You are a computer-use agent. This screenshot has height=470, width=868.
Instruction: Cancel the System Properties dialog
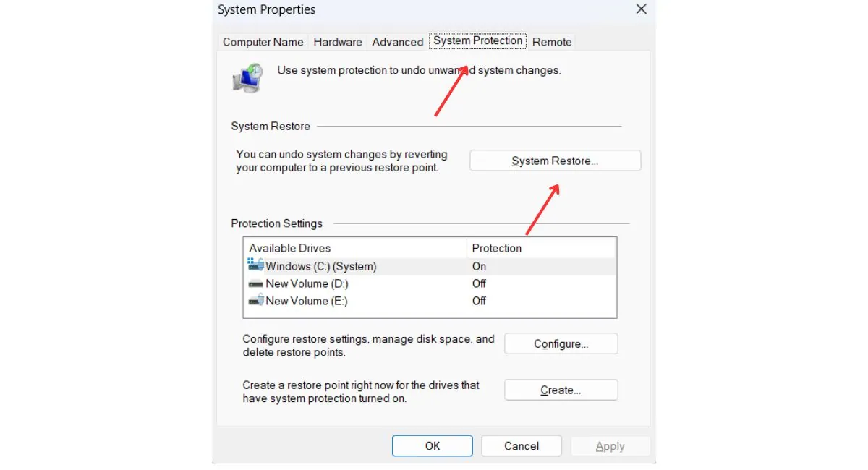pyautogui.click(x=522, y=446)
